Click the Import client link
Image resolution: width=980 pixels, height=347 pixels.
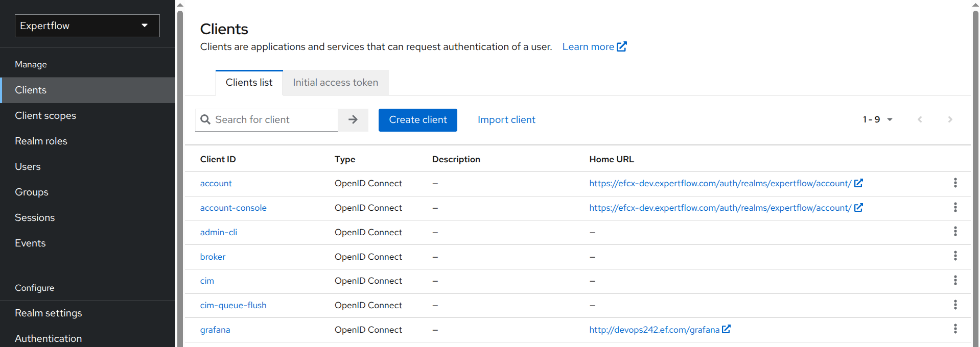point(506,120)
